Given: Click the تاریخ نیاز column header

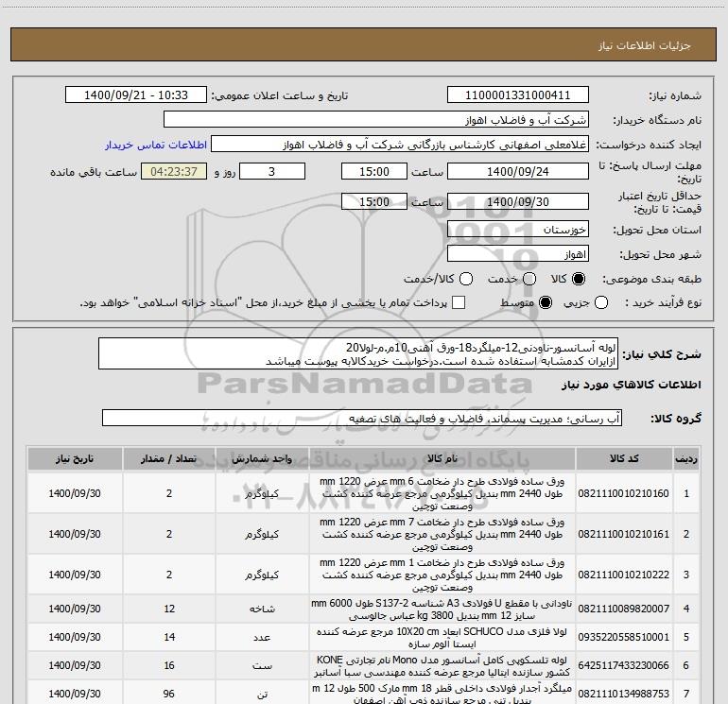Looking at the screenshot, I should point(75,459).
